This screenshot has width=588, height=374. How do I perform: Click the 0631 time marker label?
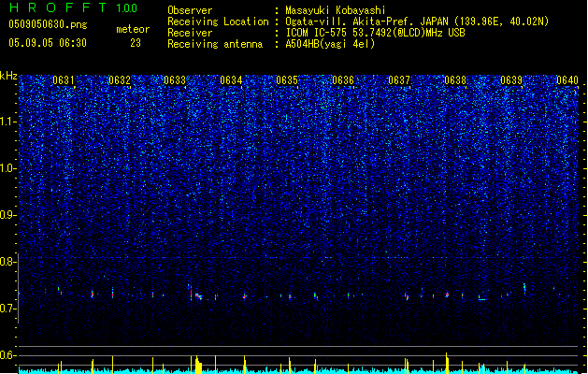pos(64,80)
